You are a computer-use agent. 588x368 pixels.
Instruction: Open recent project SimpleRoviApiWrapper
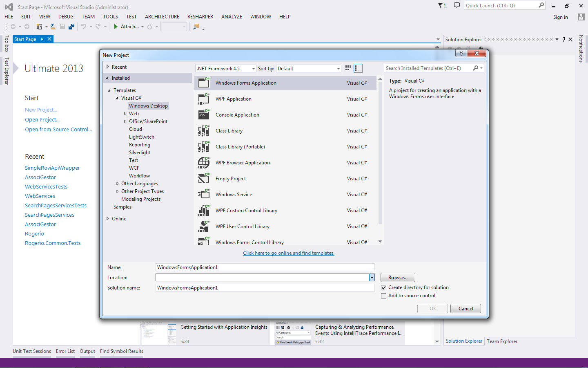(x=52, y=168)
